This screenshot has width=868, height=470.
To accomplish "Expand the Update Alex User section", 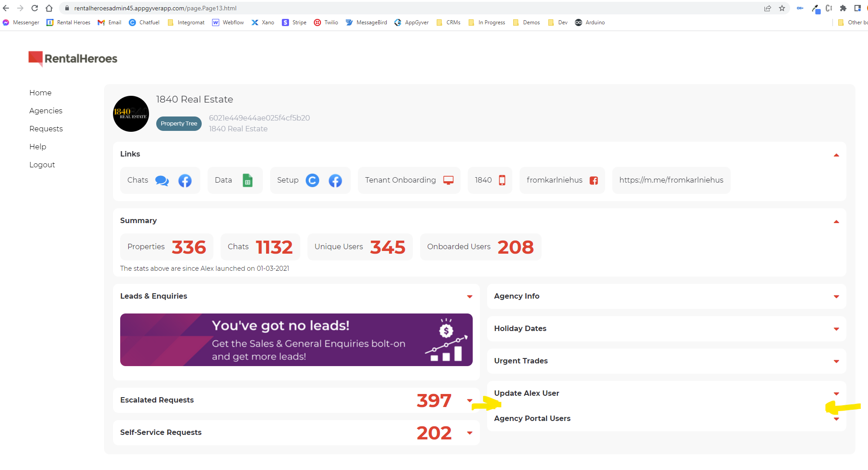I will point(836,394).
